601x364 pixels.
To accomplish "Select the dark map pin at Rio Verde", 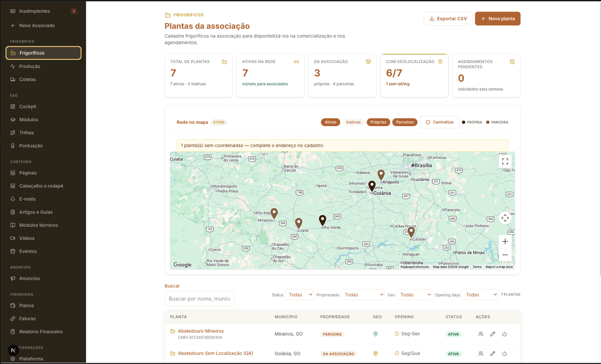I will [x=323, y=220].
